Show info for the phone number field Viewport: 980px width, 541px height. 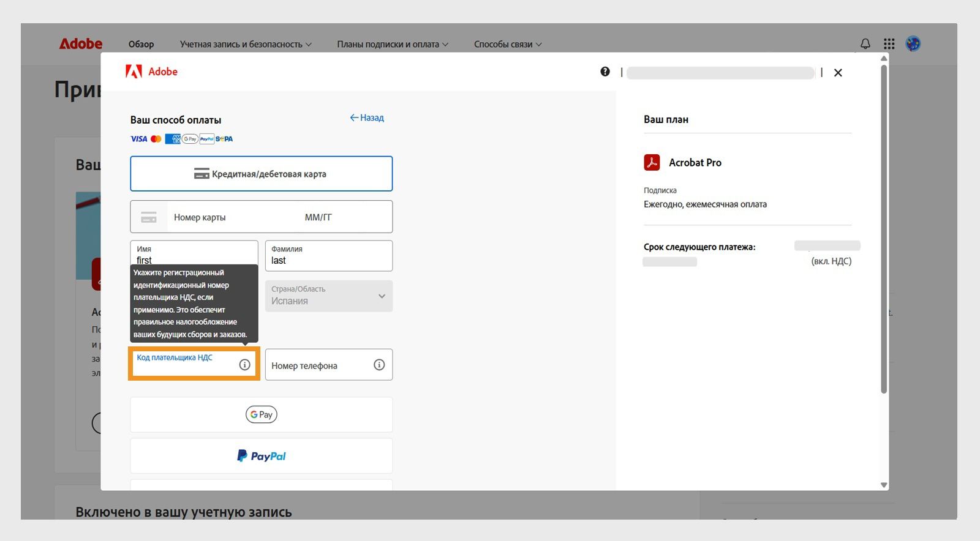(x=379, y=365)
